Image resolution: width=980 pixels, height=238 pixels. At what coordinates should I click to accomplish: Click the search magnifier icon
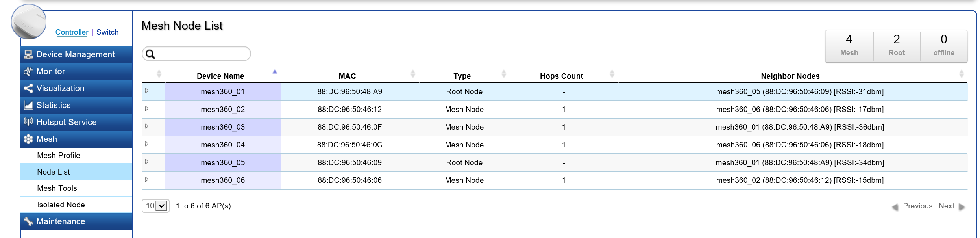[150, 54]
